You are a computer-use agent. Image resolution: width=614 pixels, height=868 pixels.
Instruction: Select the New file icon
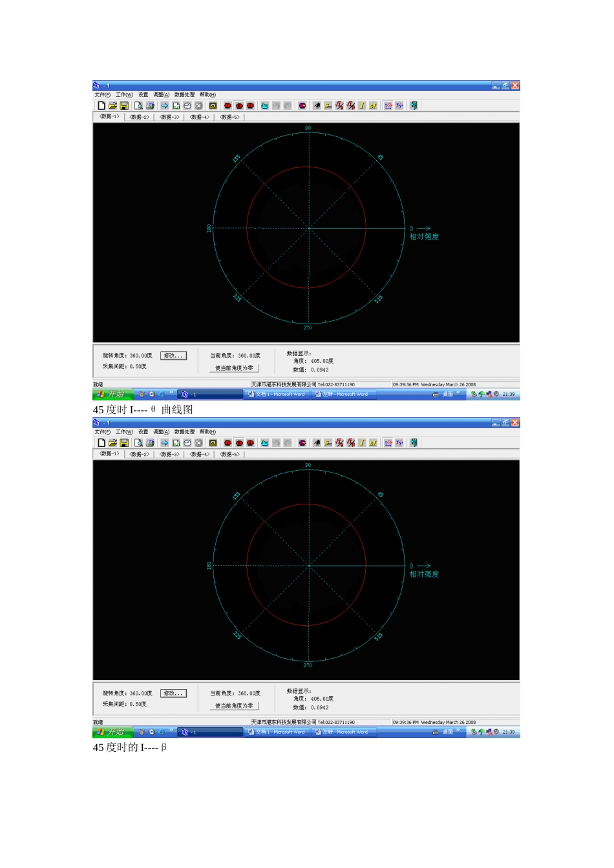(x=100, y=105)
